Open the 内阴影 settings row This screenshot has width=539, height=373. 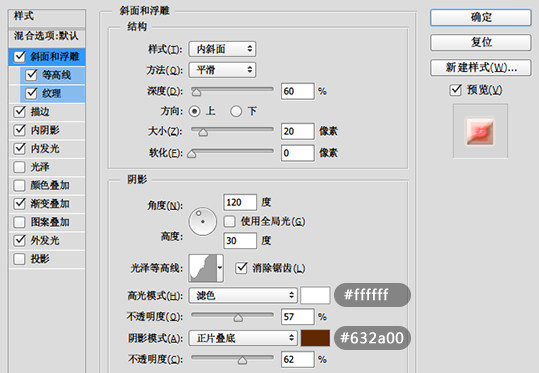(47, 130)
